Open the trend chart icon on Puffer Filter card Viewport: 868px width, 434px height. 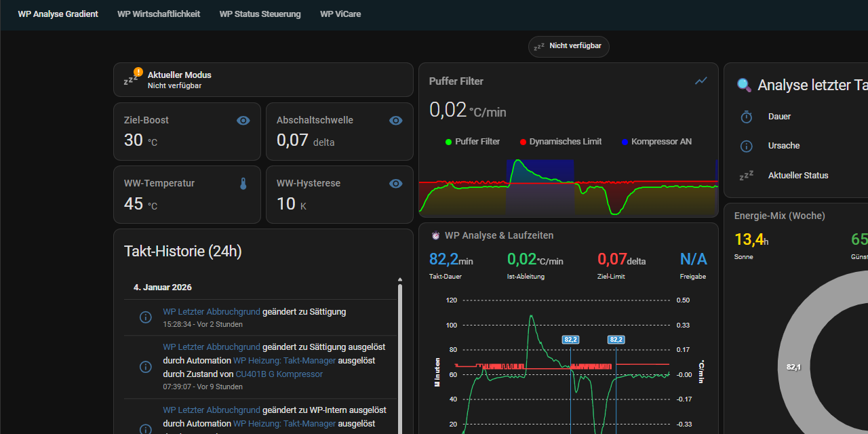click(x=701, y=81)
